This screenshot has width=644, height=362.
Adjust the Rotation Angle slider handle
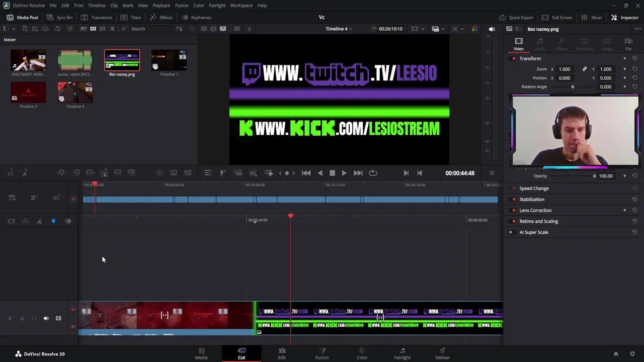573,87
